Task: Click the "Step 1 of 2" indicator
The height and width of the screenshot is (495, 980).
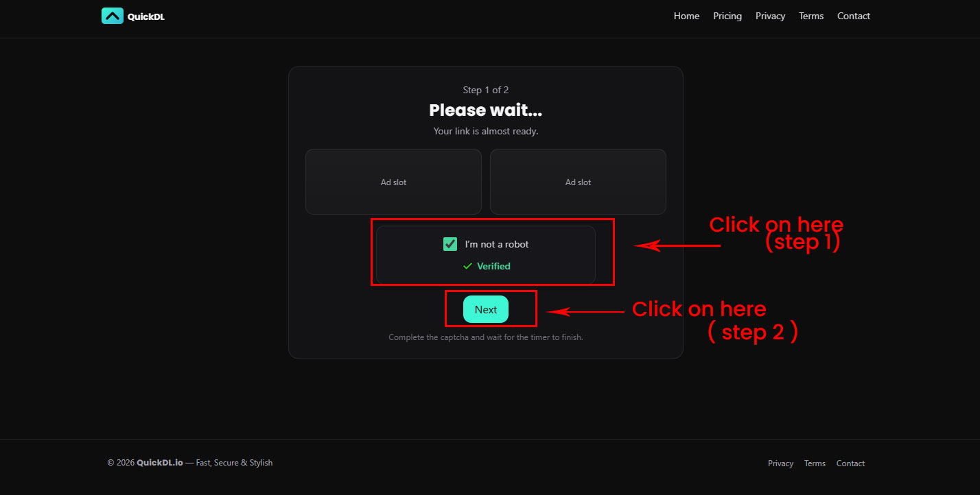Action: 485,90
